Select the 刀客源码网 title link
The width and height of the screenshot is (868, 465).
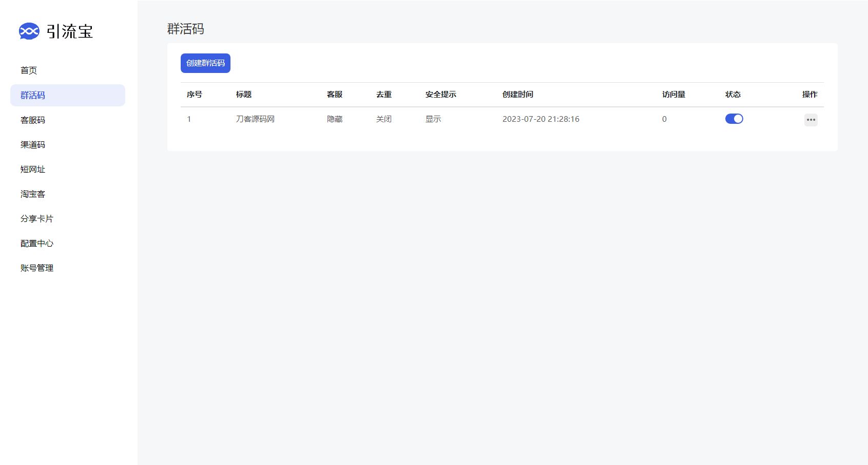254,119
